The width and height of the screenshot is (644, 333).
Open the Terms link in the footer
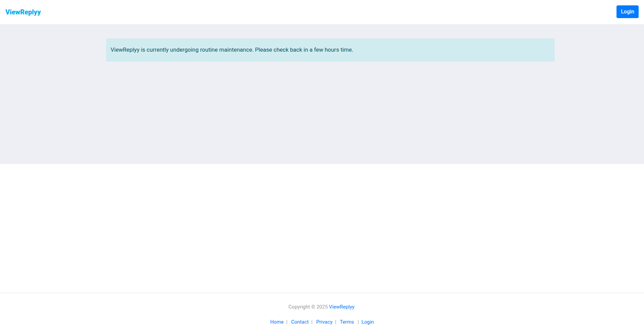point(346,322)
